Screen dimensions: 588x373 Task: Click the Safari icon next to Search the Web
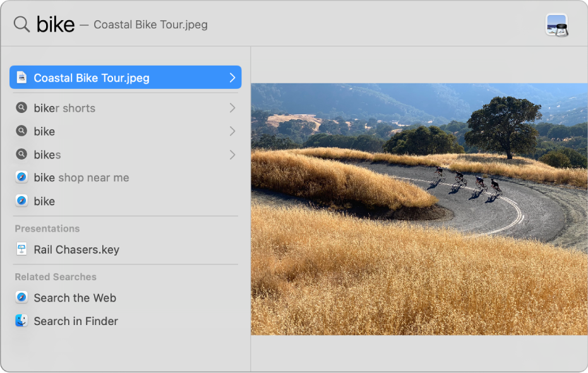(21, 297)
